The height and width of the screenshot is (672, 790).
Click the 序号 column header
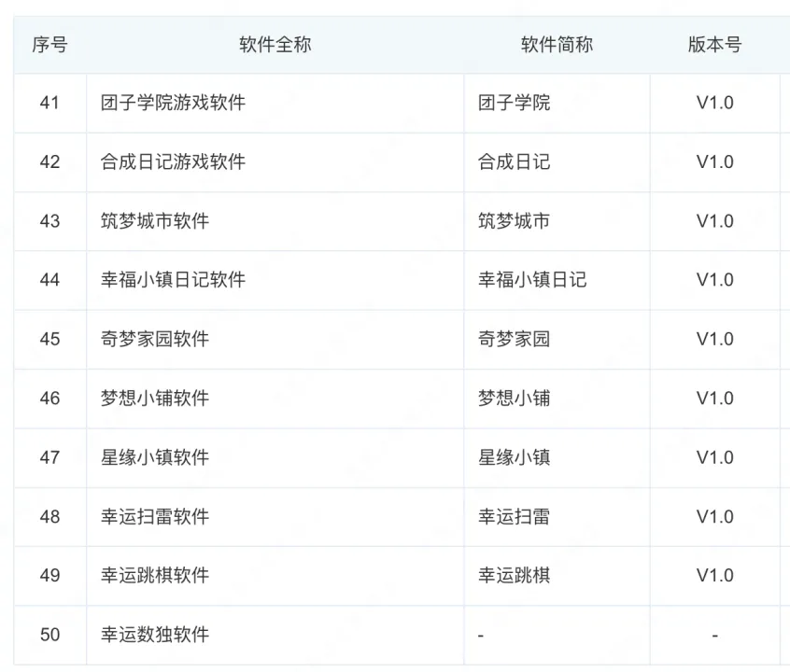pyautogui.click(x=49, y=45)
